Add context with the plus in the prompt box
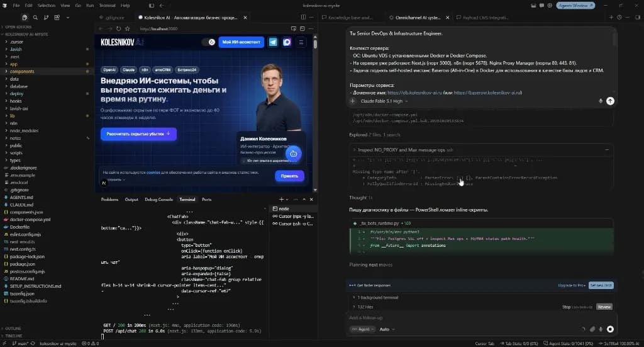This screenshot has height=347, width=644. [x=352, y=101]
